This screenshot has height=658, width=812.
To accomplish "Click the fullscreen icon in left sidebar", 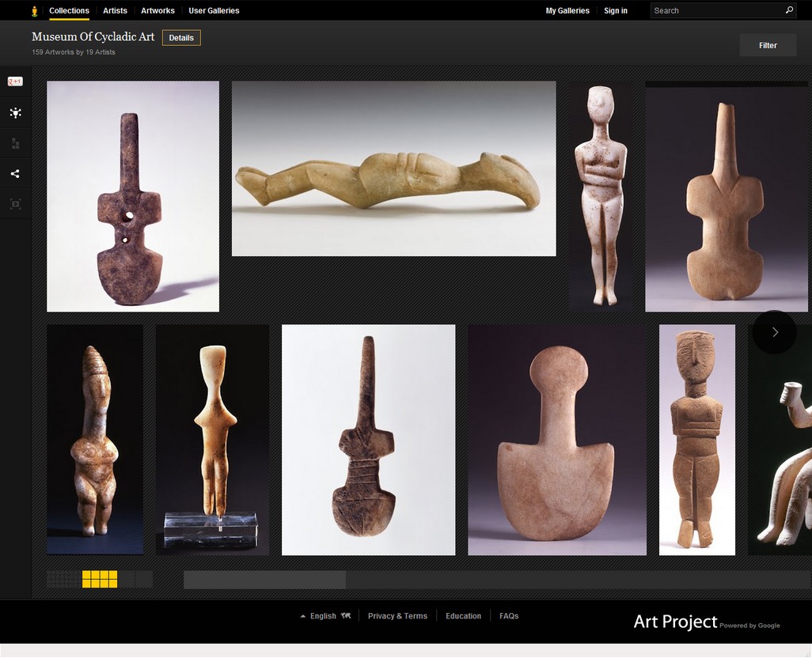I will 16,204.
